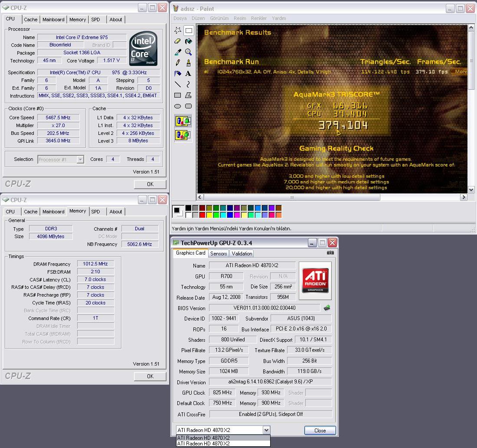The image size is (477, 448).
Task: Click the Paint horizontal scrollbar left arrow
Action: (200, 197)
